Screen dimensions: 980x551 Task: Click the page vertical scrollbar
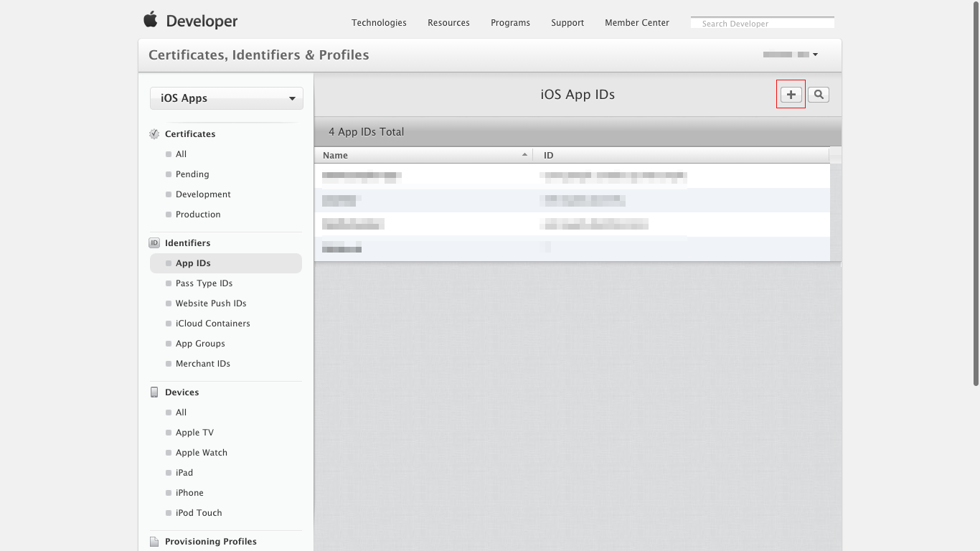pyautogui.click(x=976, y=194)
